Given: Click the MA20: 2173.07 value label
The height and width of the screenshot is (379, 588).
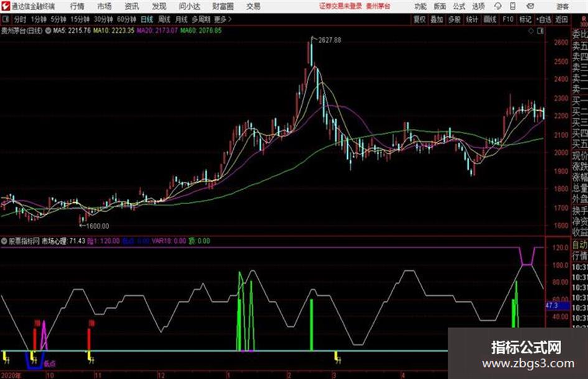Looking at the screenshot, I should (x=157, y=30).
